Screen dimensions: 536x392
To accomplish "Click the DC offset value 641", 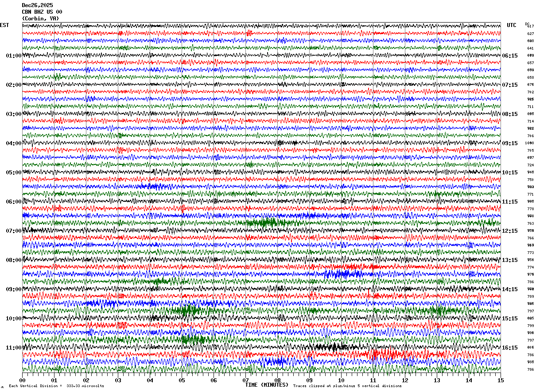I will click(x=530, y=48).
